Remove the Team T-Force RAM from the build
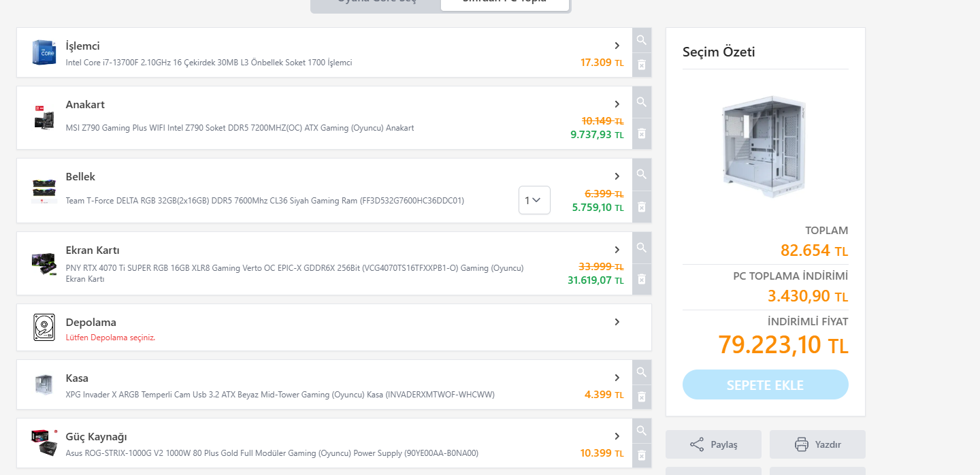This screenshot has width=980, height=475. click(x=641, y=207)
